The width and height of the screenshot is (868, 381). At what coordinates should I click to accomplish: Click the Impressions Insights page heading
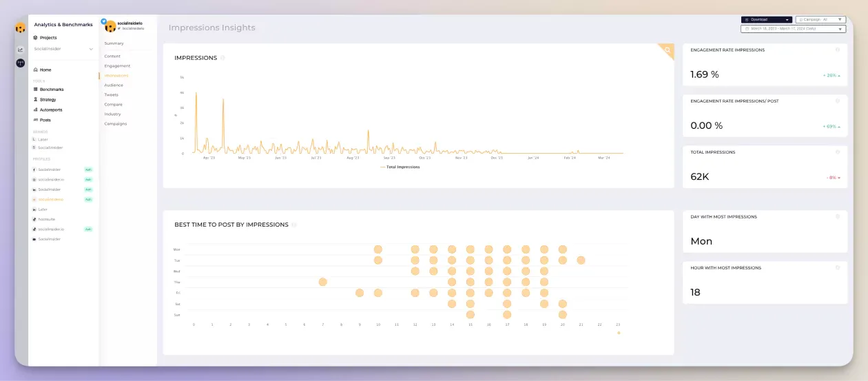click(x=212, y=28)
